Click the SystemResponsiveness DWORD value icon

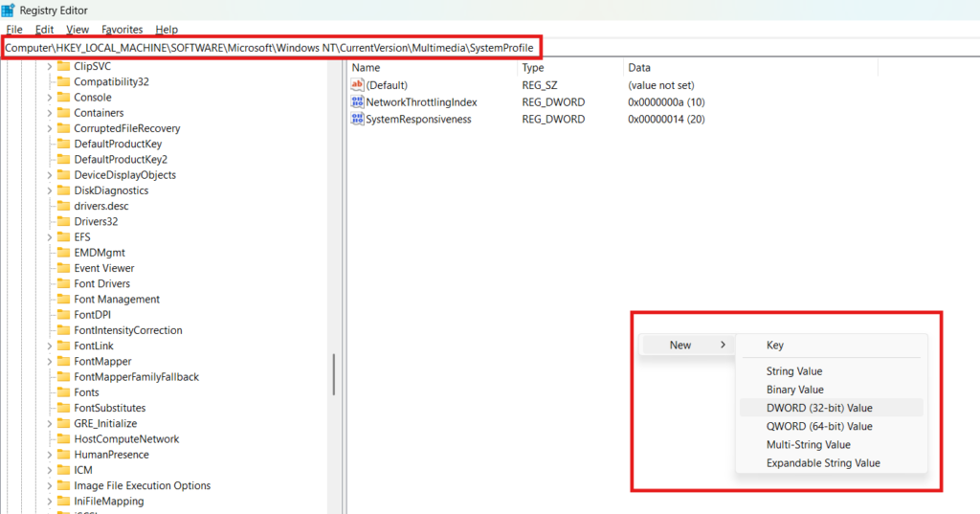click(358, 120)
